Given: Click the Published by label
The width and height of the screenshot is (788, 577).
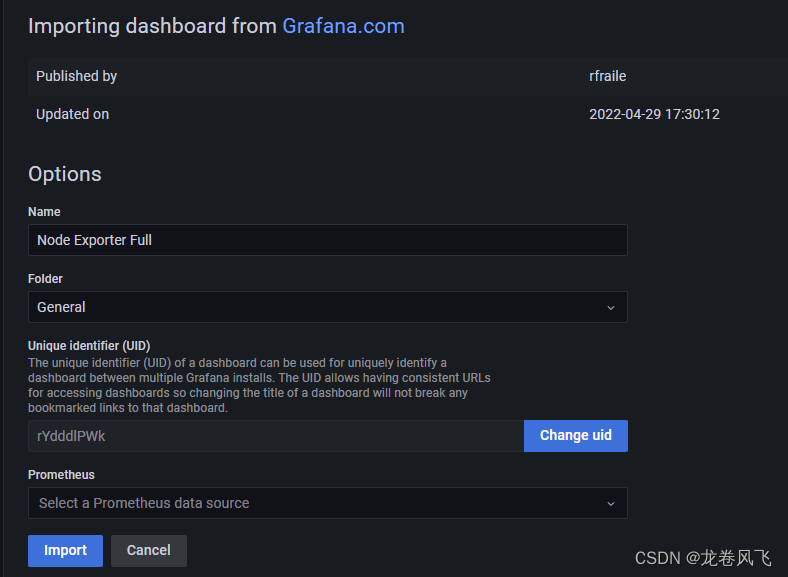Looking at the screenshot, I should coord(76,76).
